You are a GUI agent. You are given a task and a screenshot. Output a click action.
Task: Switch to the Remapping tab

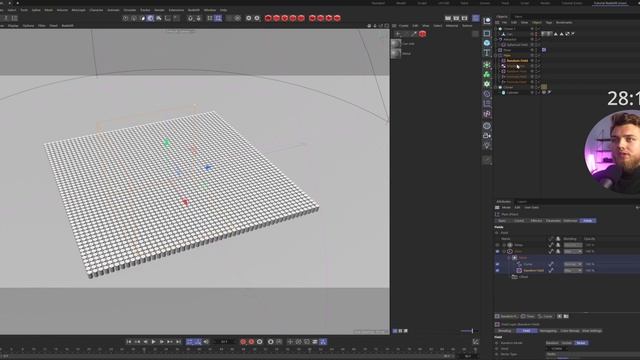pyautogui.click(x=548, y=331)
